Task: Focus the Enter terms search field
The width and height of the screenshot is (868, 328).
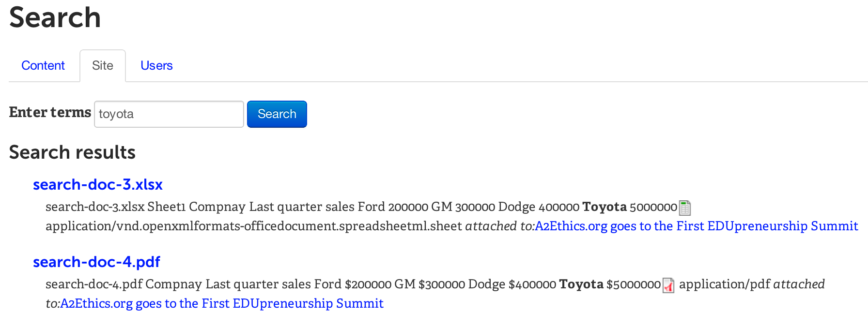Action: (169, 114)
